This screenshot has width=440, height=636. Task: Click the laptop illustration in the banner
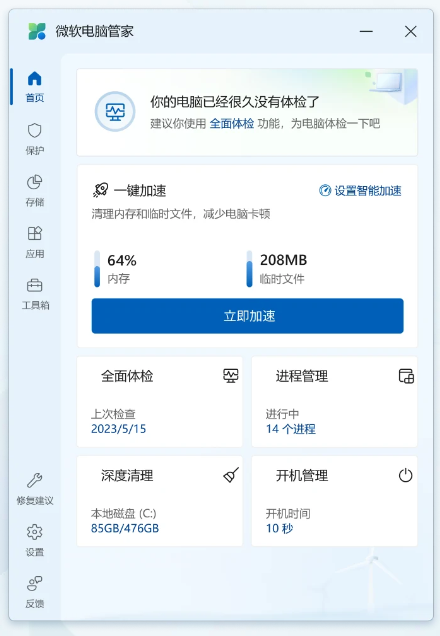[x=387, y=82]
